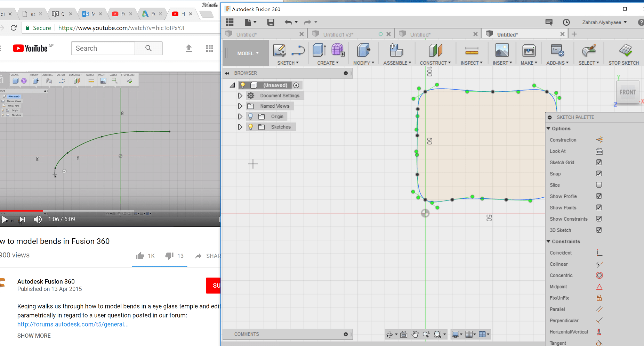Toggle Sketches folder visibility lightbulb
The width and height of the screenshot is (644, 346).
[250, 127]
